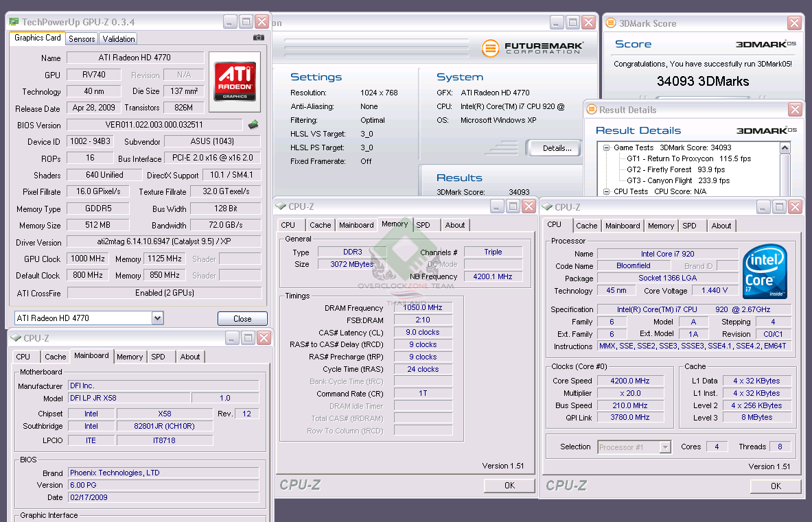Screen dimensions: 812x522
Task: Click the NB Frequency value 4200.1 MHz
Action: pyautogui.click(x=492, y=277)
